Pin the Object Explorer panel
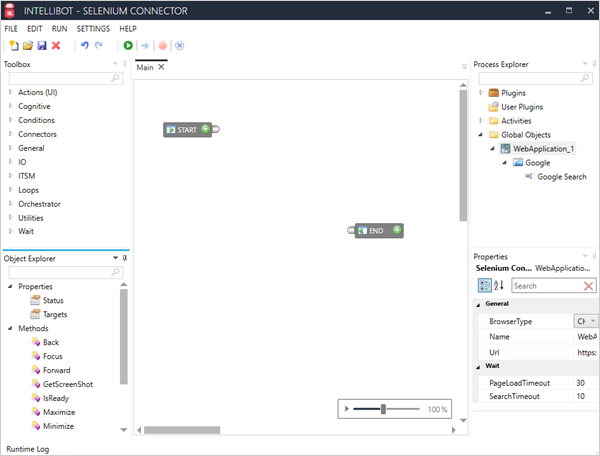600x456 pixels. (x=124, y=258)
